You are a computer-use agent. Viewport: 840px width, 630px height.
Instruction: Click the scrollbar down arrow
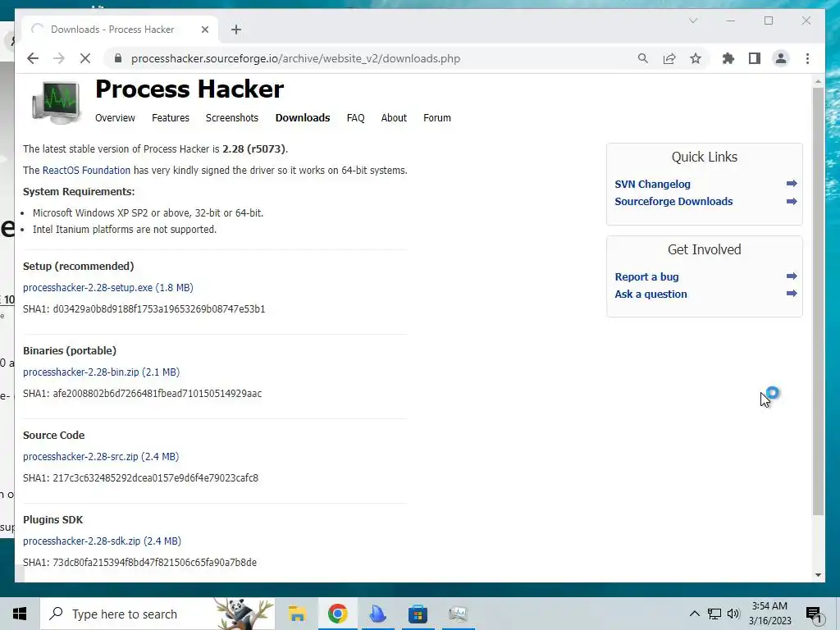point(818,575)
